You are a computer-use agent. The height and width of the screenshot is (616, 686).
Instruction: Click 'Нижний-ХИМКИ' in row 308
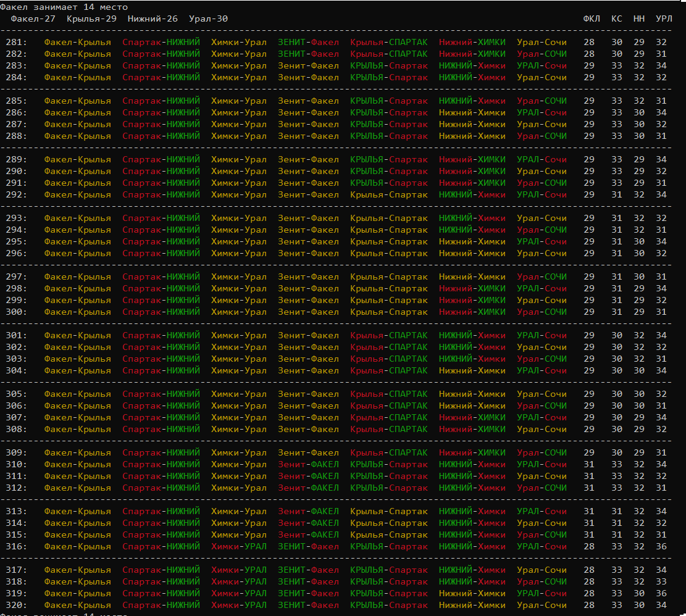472,430
